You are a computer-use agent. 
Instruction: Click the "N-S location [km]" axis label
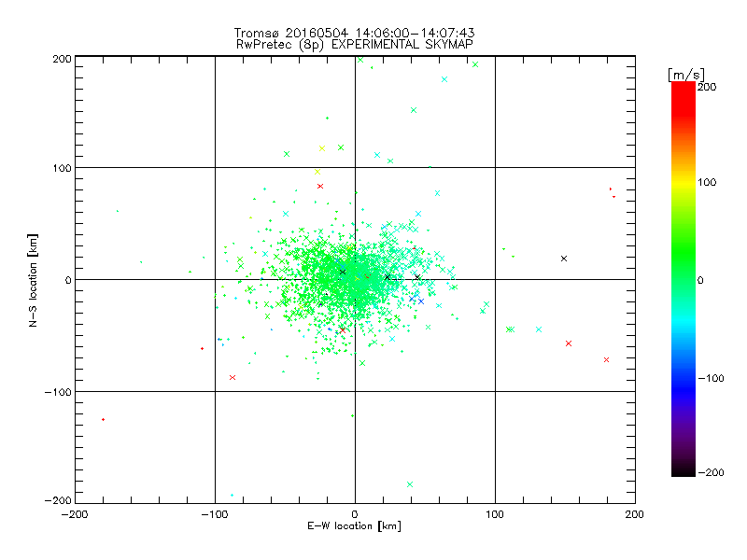(33, 280)
